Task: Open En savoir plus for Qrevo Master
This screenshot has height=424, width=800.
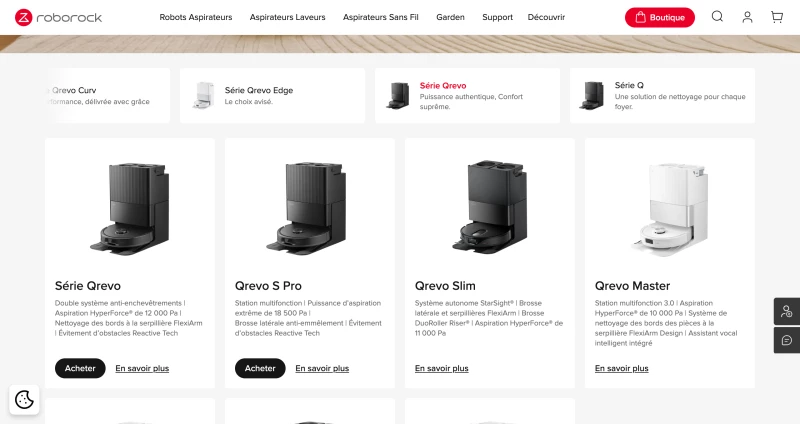Action: point(622,368)
